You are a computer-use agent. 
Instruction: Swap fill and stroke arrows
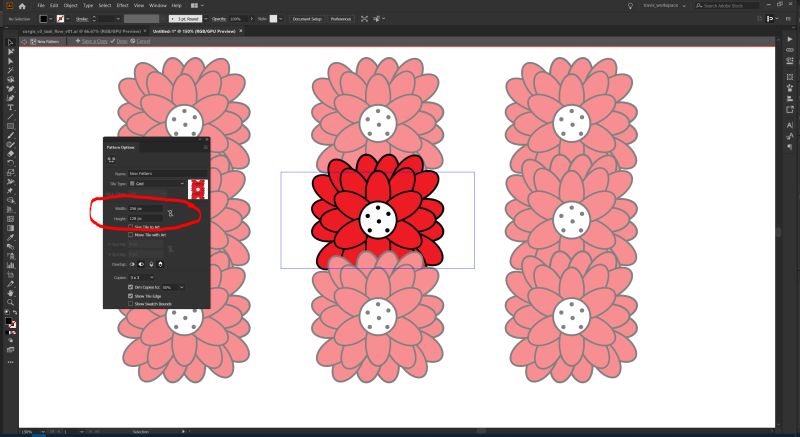[15, 312]
